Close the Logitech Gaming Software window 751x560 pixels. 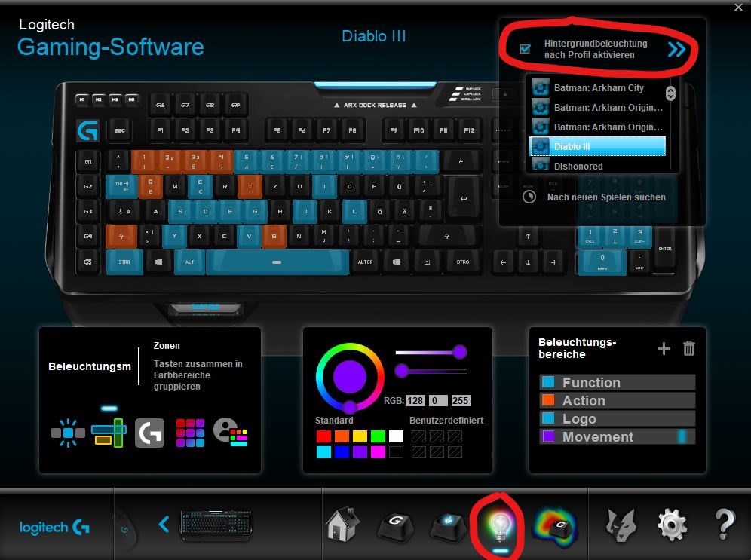(x=738, y=7)
